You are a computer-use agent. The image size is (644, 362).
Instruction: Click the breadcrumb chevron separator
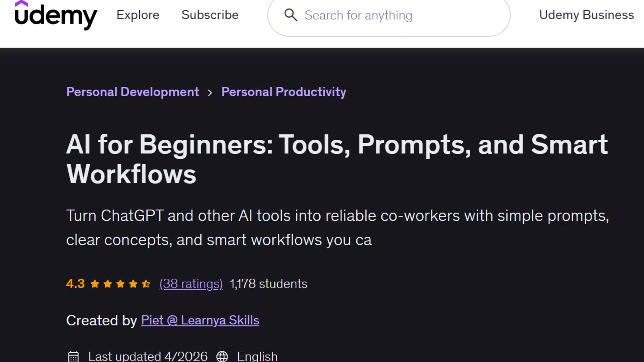[210, 93]
